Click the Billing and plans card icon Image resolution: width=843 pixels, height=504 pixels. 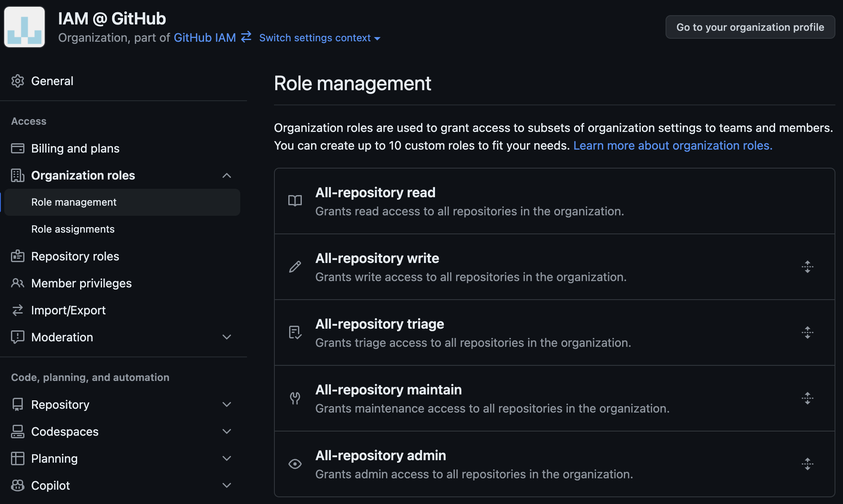18,148
